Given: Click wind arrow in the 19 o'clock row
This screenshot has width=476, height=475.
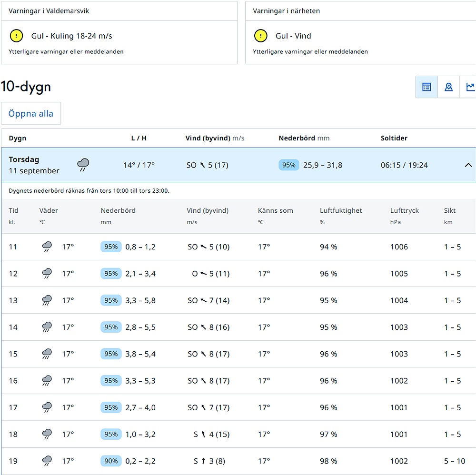Looking at the screenshot, I should click(x=203, y=461).
